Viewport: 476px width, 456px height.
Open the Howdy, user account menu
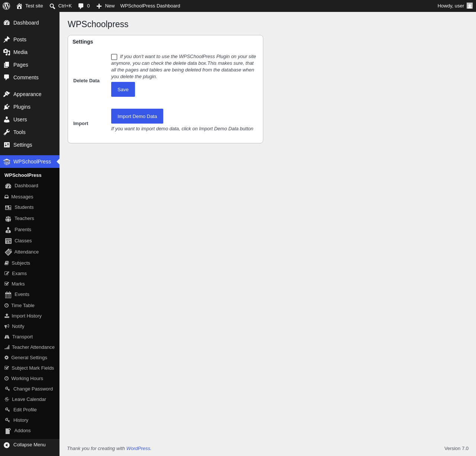tap(455, 6)
